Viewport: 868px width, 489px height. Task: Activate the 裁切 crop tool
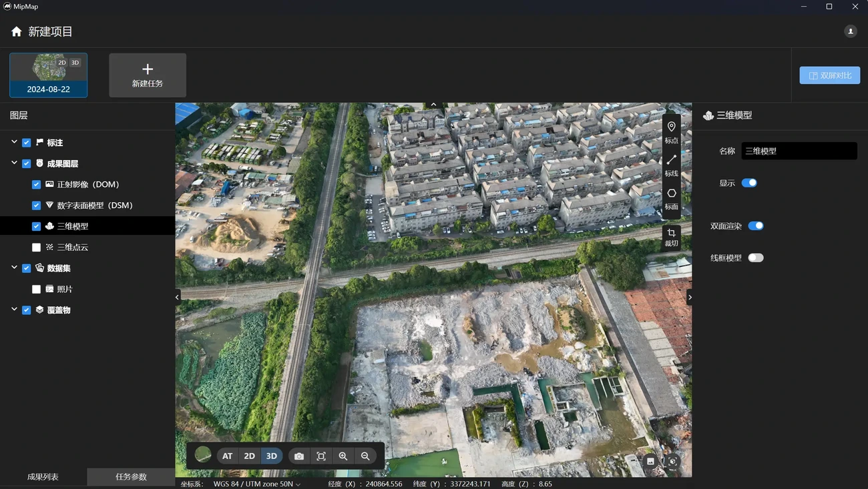671,237
